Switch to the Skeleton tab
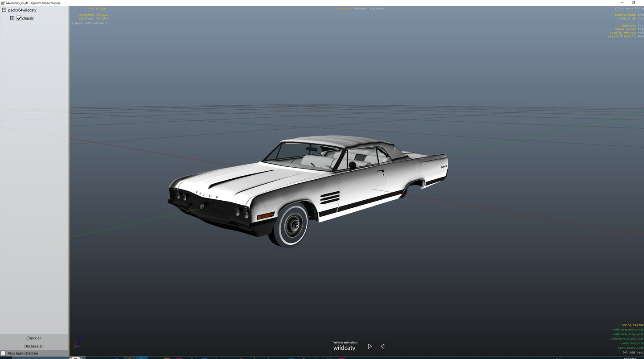 pyautogui.click(x=376, y=8)
